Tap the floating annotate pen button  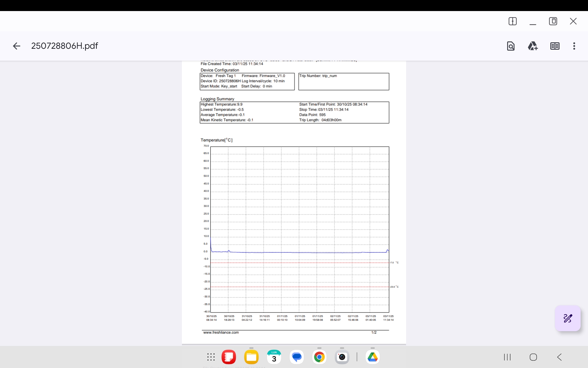(x=567, y=318)
